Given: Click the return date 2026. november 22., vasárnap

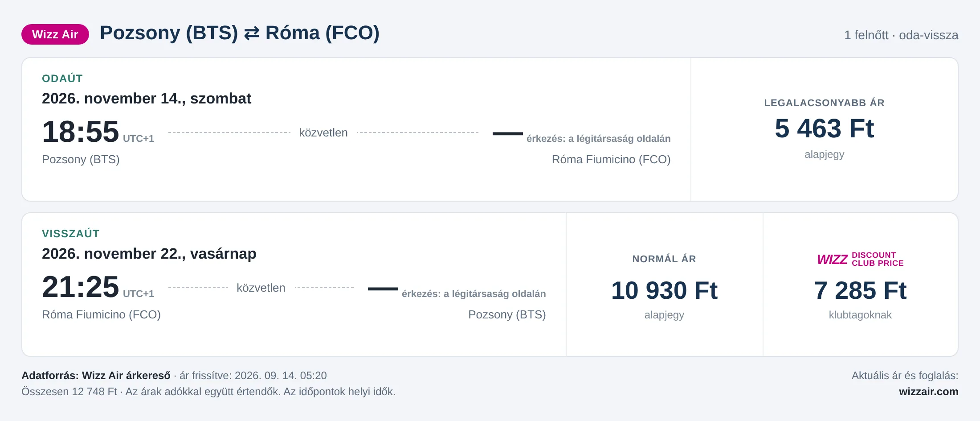Looking at the screenshot, I should coord(149,254).
